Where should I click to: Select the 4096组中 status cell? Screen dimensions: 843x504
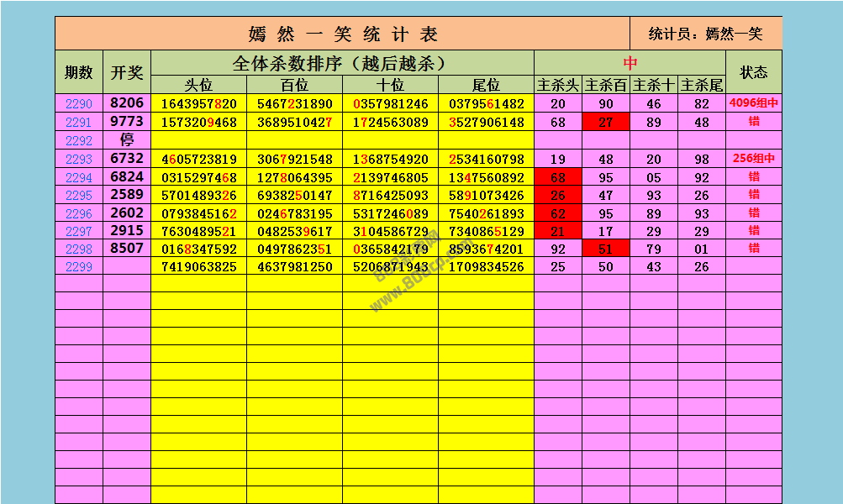pos(754,104)
